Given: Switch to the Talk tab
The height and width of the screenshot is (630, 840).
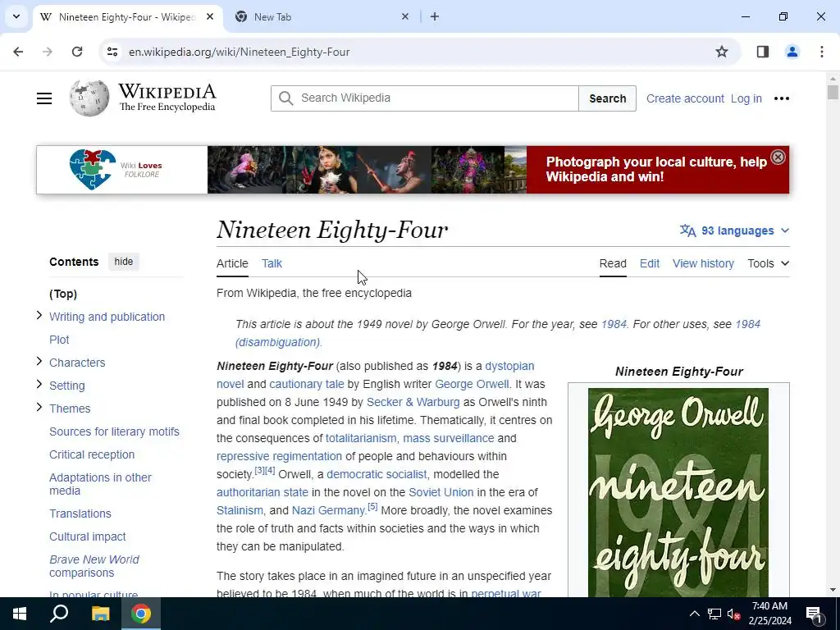Looking at the screenshot, I should (x=272, y=263).
